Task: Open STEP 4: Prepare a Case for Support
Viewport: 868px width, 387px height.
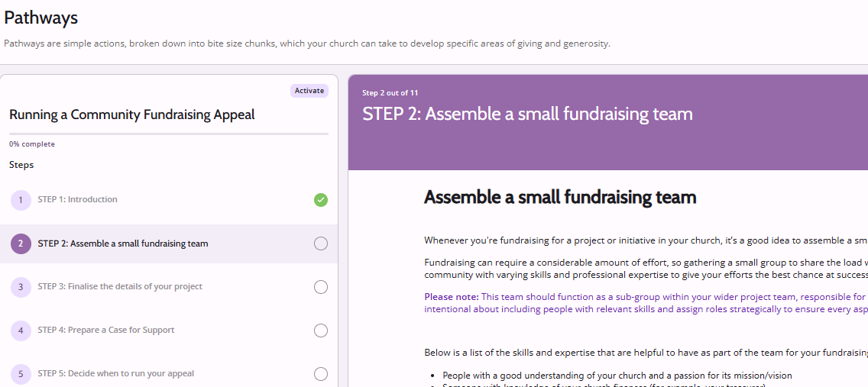Action: (105, 331)
